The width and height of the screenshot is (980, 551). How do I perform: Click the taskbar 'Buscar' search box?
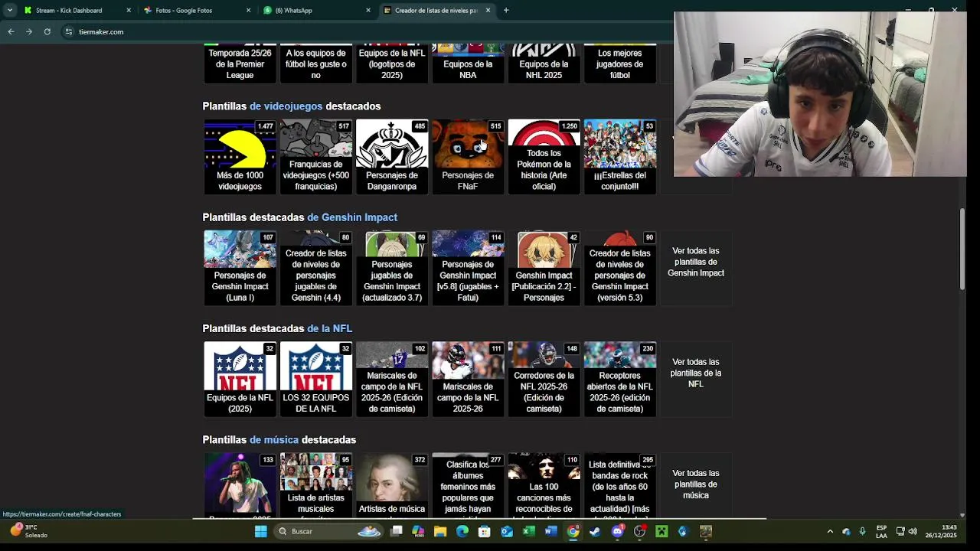click(x=329, y=531)
